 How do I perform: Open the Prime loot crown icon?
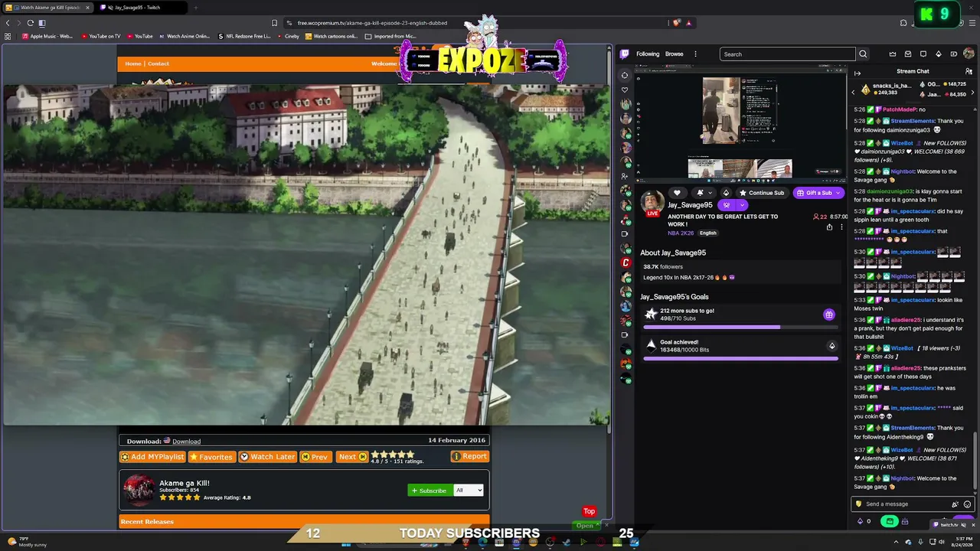coord(893,54)
